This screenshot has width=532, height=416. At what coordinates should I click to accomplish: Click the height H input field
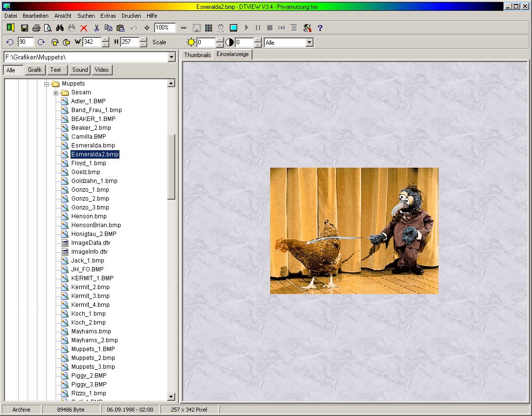130,42
